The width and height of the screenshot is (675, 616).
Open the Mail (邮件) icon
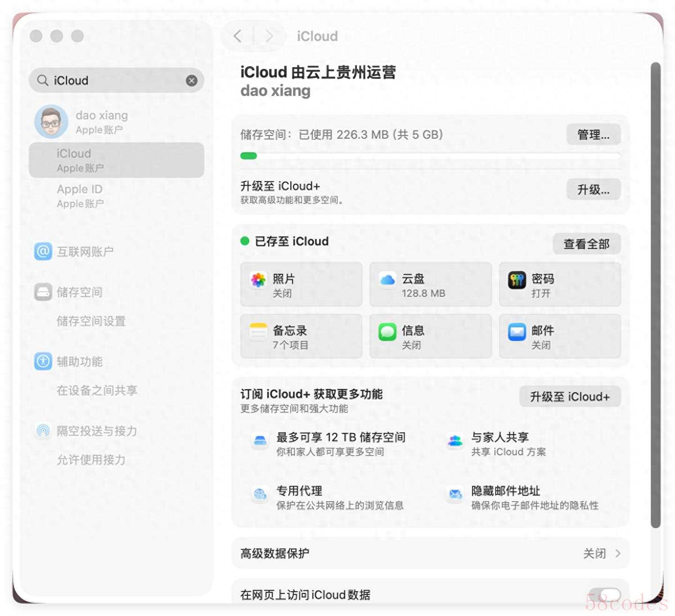pos(517,332)
